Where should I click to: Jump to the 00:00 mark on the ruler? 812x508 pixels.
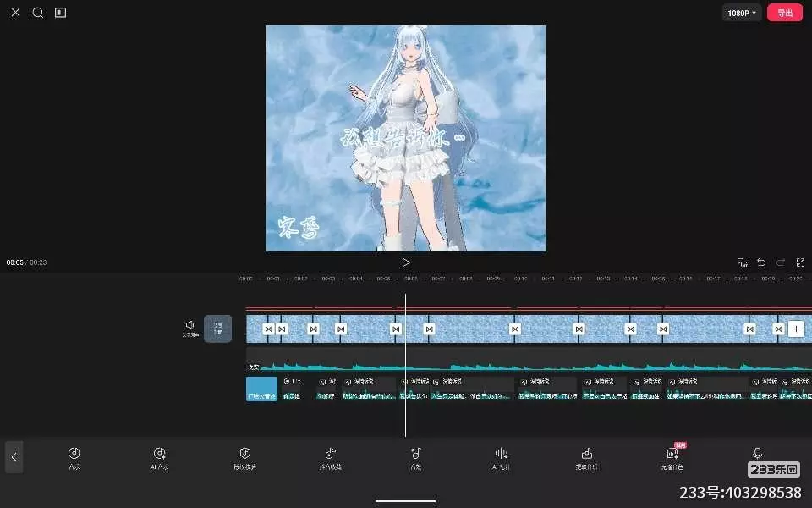(x=246, y=279)
